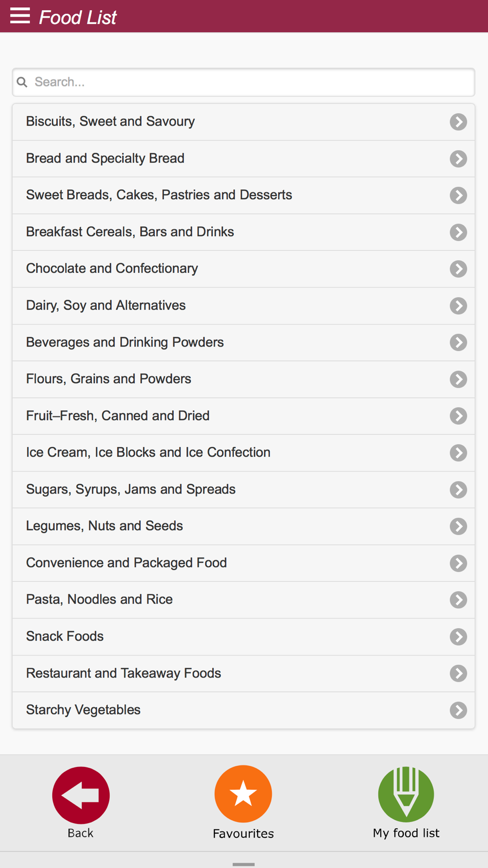Choose Beverages and Drinking Powders

244,342
